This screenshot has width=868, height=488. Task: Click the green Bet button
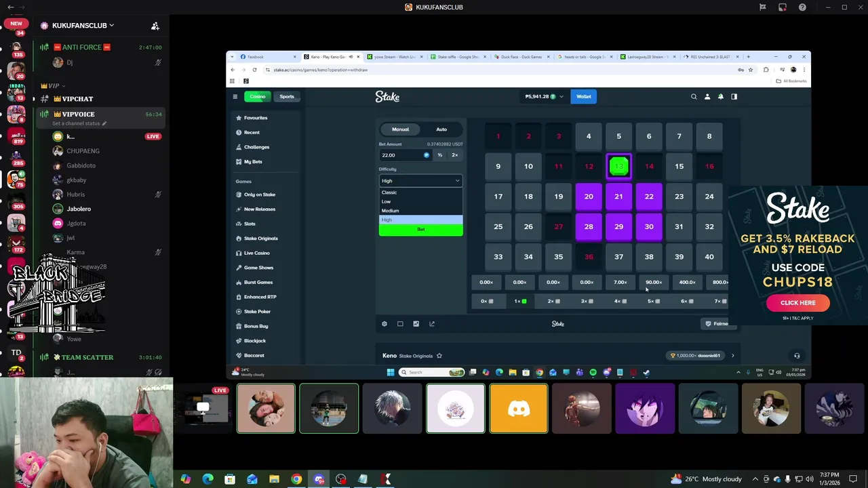[x=420, y=230]
